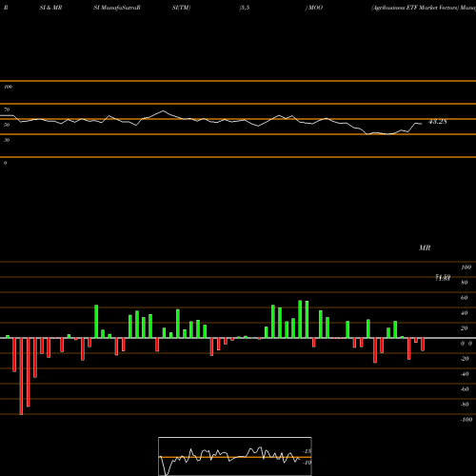Click the RSI axis label '30'
This screenshot has height=476, width=476.
click(x=7, y=140)
